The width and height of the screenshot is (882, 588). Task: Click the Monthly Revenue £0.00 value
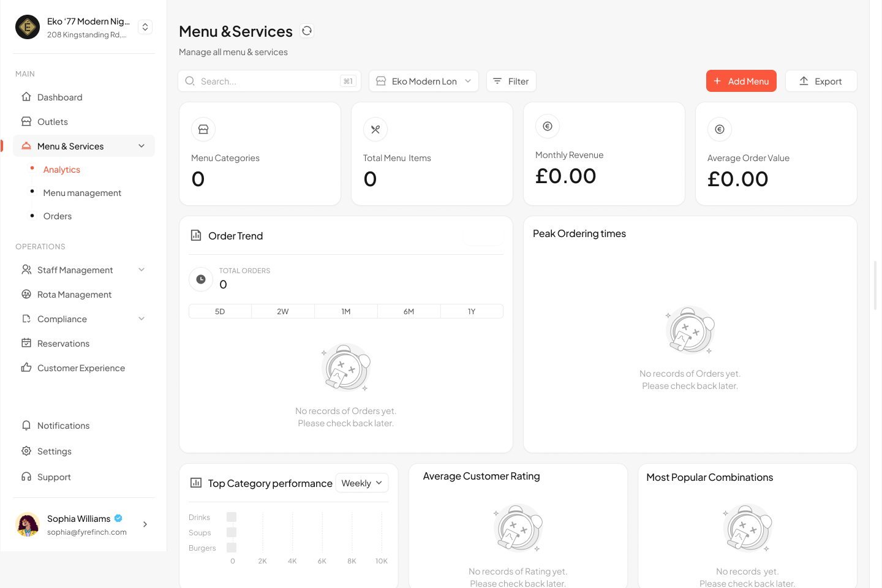566,176
